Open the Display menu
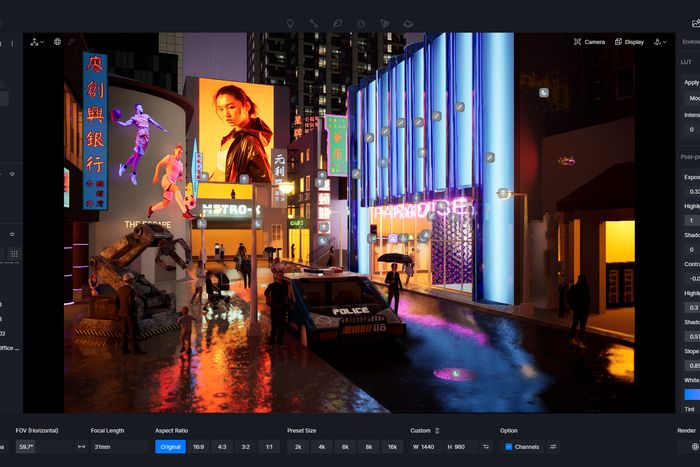 click(628, 42)
